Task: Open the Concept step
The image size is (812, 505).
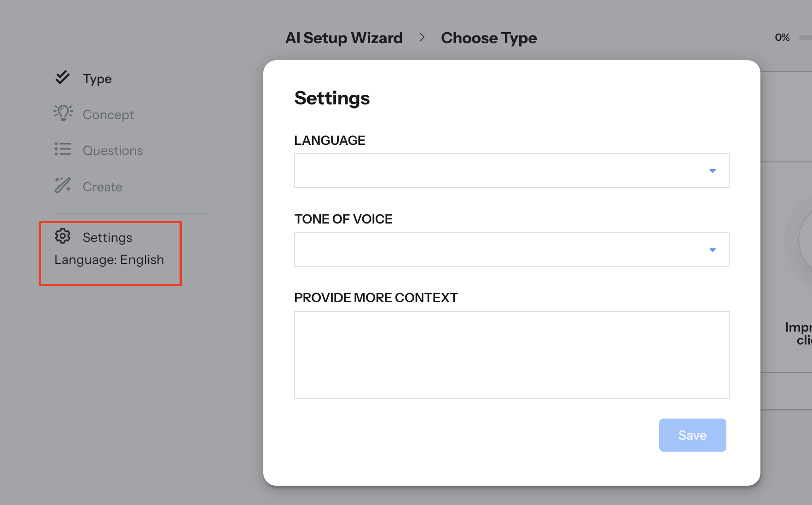Action: click(x=108, y=115)
